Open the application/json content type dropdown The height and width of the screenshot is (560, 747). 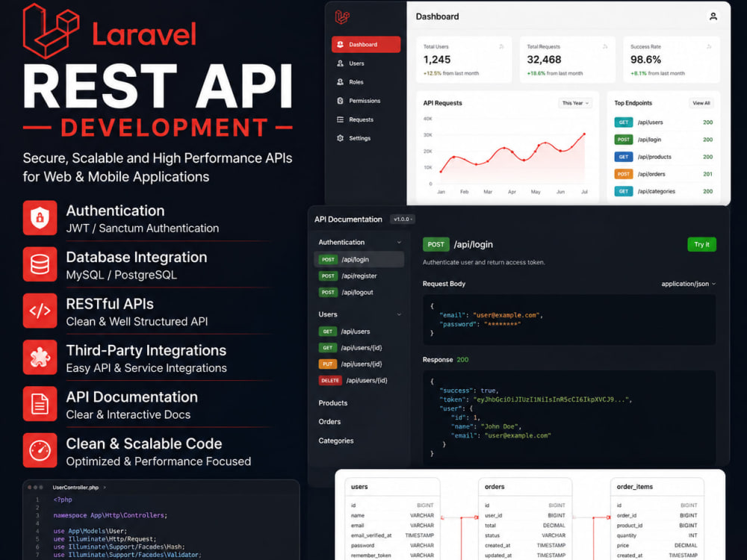689,284
